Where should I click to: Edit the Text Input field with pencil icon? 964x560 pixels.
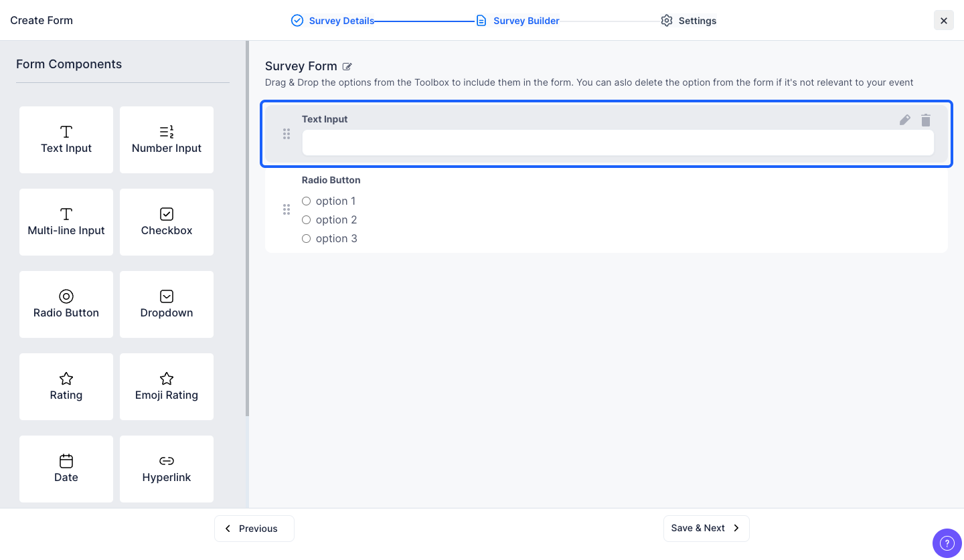905,120
